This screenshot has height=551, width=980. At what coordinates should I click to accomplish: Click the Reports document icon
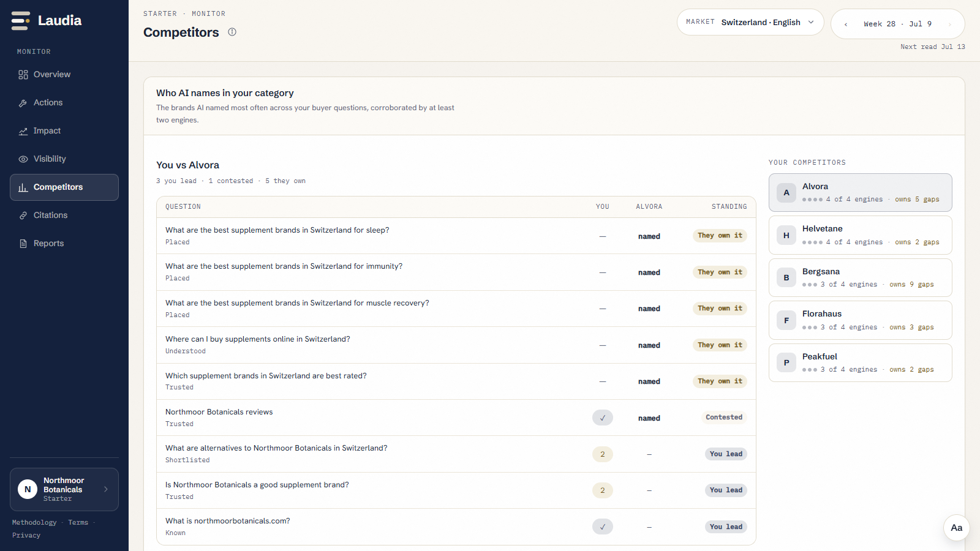pyautogui.click(x=23, y=244)
